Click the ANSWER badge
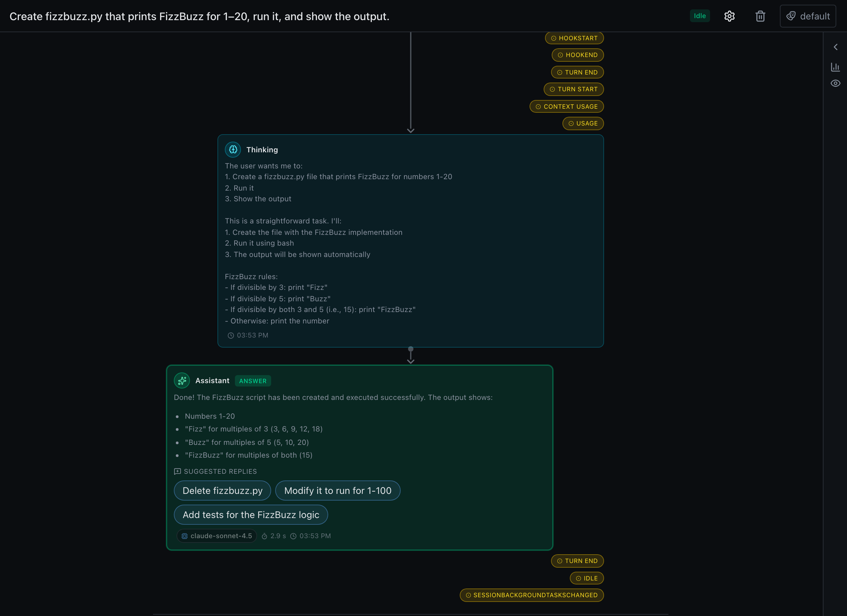This screenshot has height=616, width=847. click(x=253, y=381)
